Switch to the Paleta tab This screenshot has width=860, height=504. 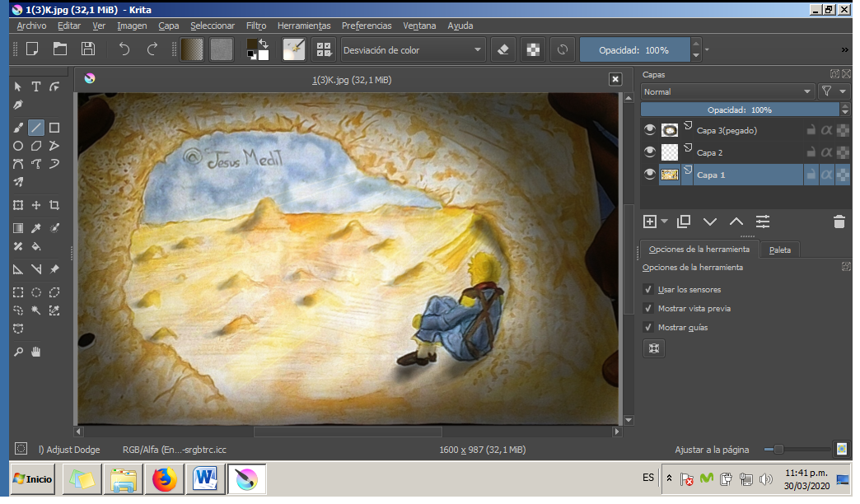pyautogui.click(x=778, y=250)
